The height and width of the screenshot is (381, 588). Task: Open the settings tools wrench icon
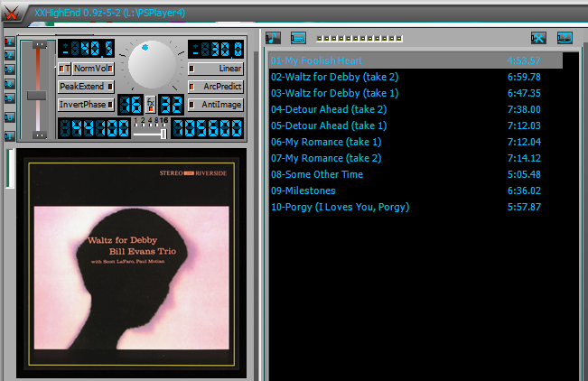pyautogui.click(x=538, y=38)
